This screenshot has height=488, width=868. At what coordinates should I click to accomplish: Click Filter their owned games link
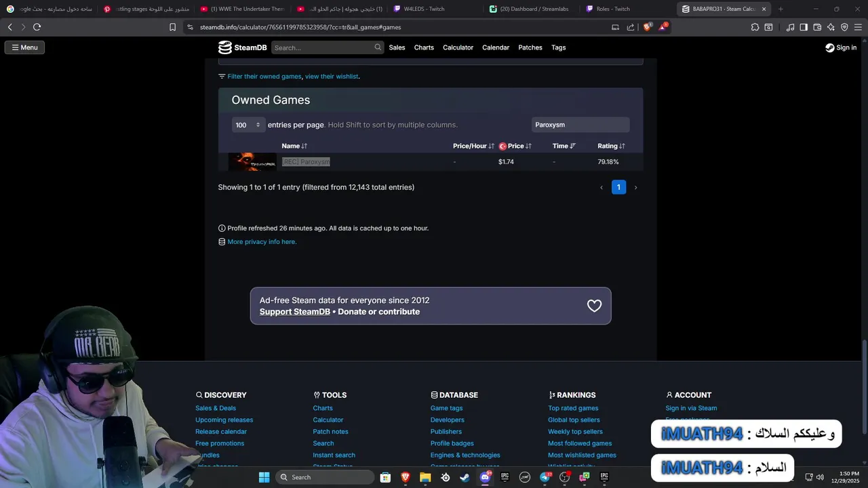pos(264,77)
